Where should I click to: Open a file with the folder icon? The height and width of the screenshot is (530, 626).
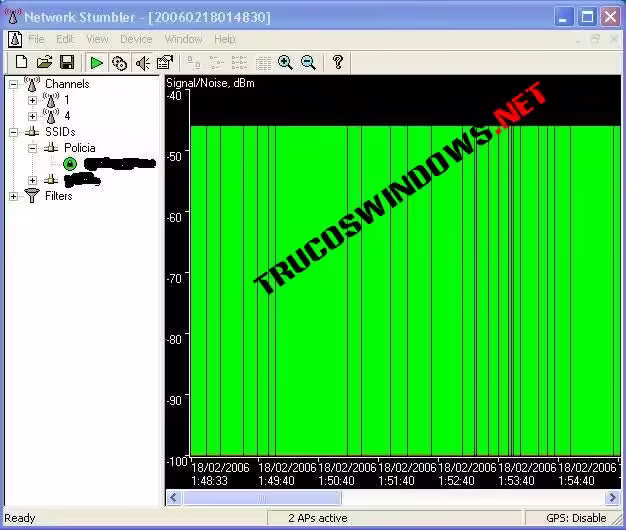[44, 62]
